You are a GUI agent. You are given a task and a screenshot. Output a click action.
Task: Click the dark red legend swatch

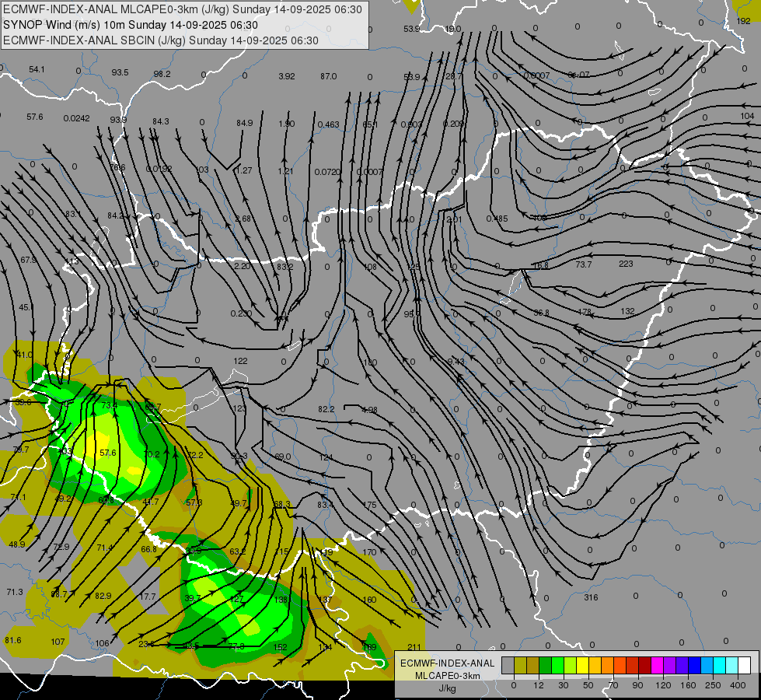[645, 665]
